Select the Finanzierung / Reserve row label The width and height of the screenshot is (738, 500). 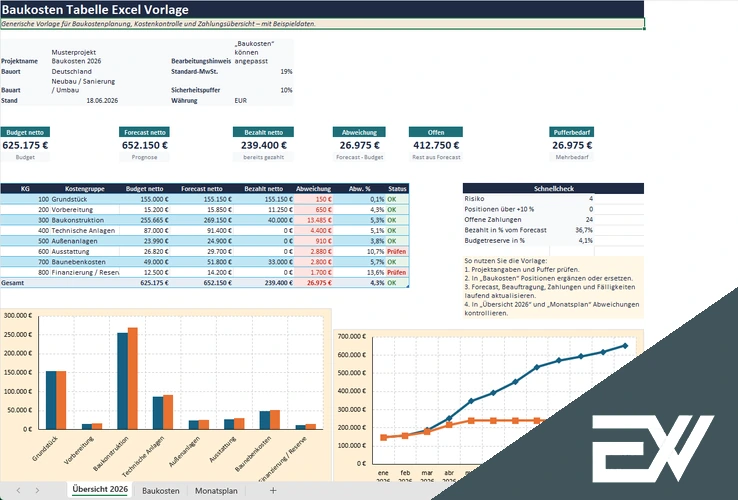coord(85,272)
